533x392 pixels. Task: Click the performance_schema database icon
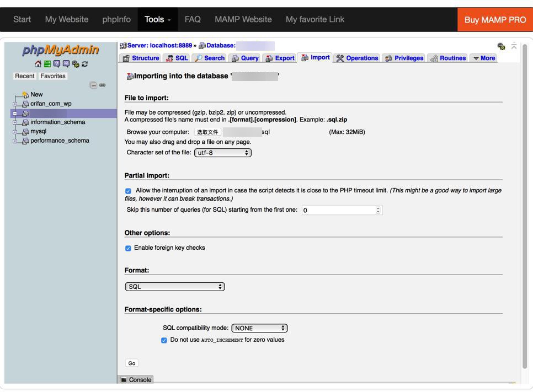(25, 141)
